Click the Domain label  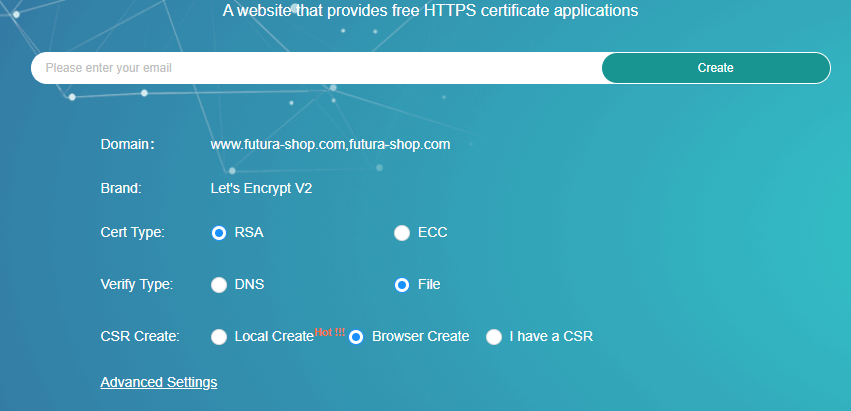pos(128,144)
